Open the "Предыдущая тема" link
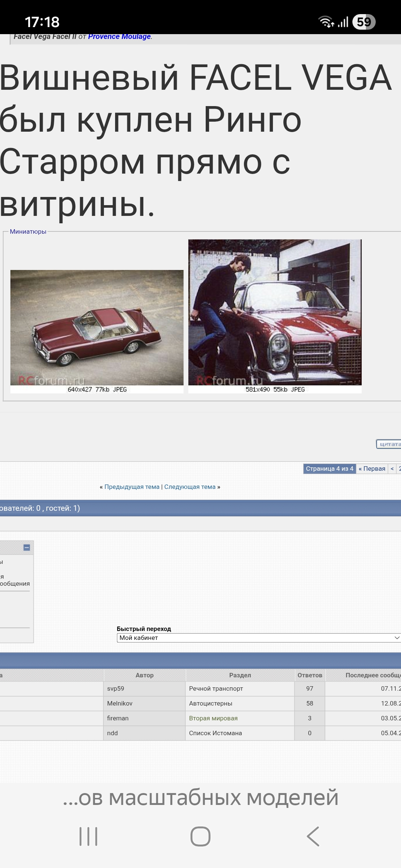 coord(132,487)
